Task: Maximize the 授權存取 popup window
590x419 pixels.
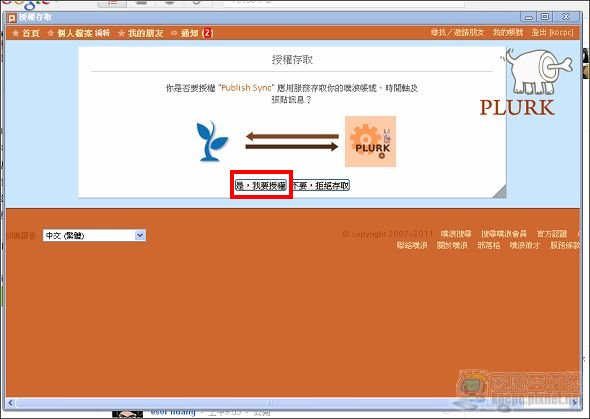Action: point(545,17)
